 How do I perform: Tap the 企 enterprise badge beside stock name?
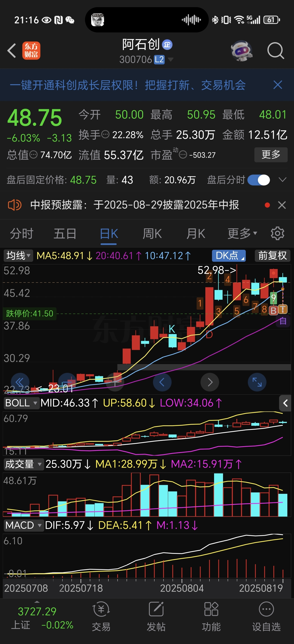coord(167,44)
